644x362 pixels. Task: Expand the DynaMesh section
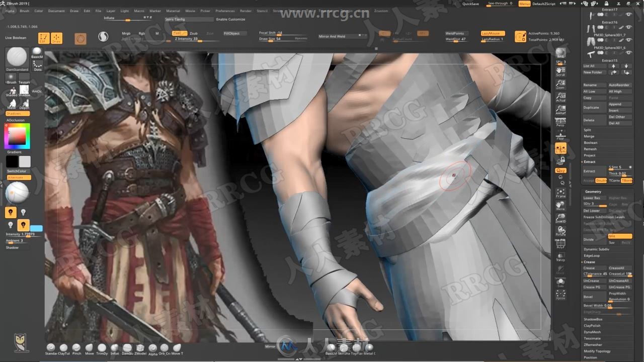click(x=592, y=332)
